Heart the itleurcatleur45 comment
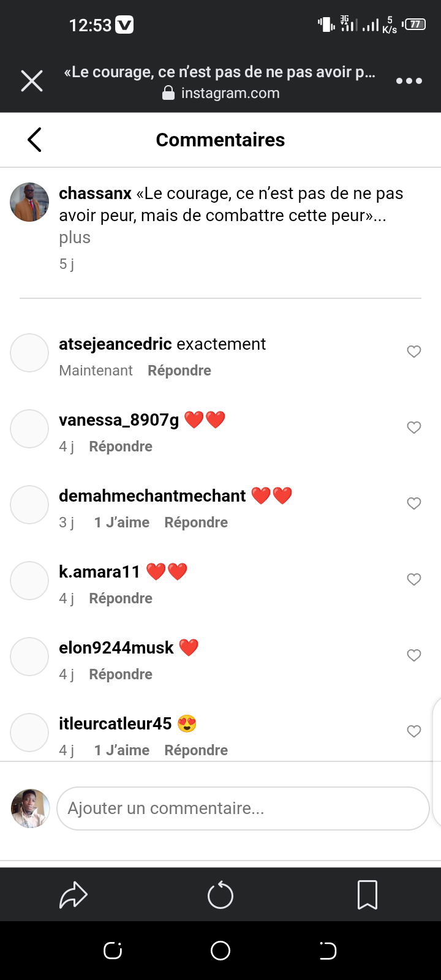441x980 pixels. [414, 731]
